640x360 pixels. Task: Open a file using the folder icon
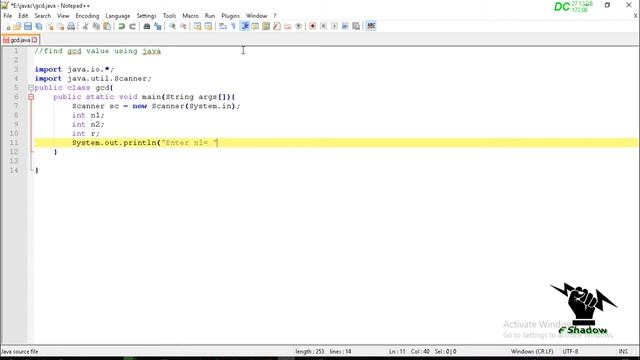[17, 27]
